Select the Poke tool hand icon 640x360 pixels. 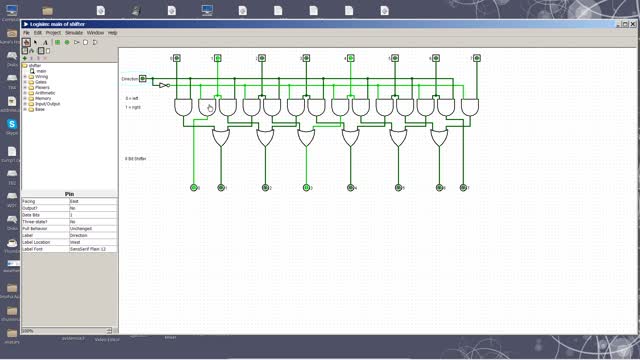pyautogui.click(x=26, y=42)
